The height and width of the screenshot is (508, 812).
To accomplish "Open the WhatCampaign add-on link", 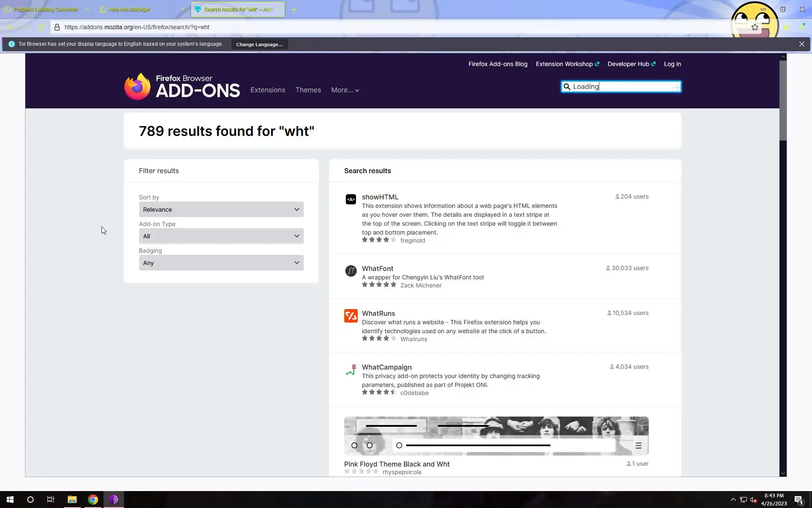I will tap(387, 367).
